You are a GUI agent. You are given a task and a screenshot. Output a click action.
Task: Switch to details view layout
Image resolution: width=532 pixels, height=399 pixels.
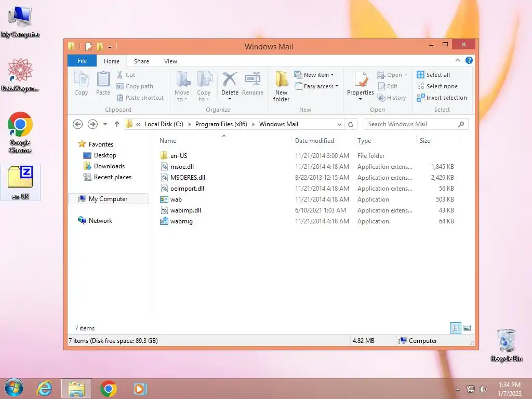[x=455, y=328]
